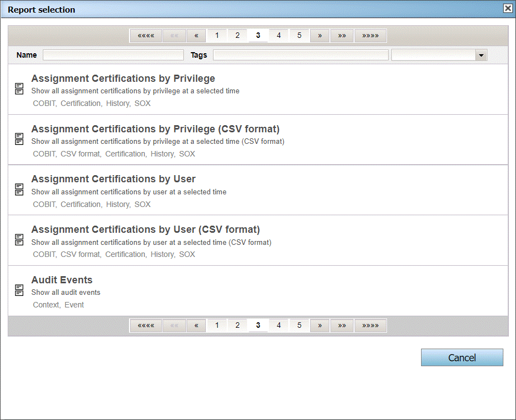The image size is (516, 420).
Task: Go to page 1 in top pager
Action: (x=217, y=36)
